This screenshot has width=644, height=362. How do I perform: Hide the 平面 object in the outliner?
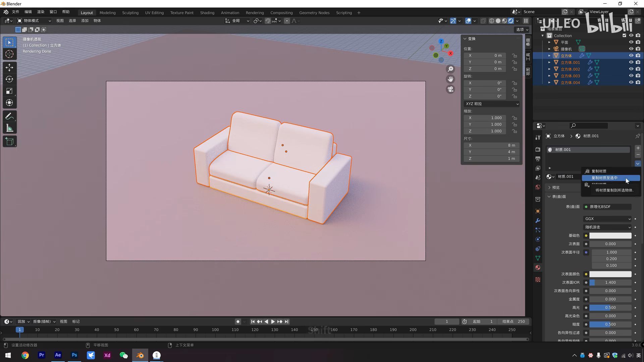point(631,42)
